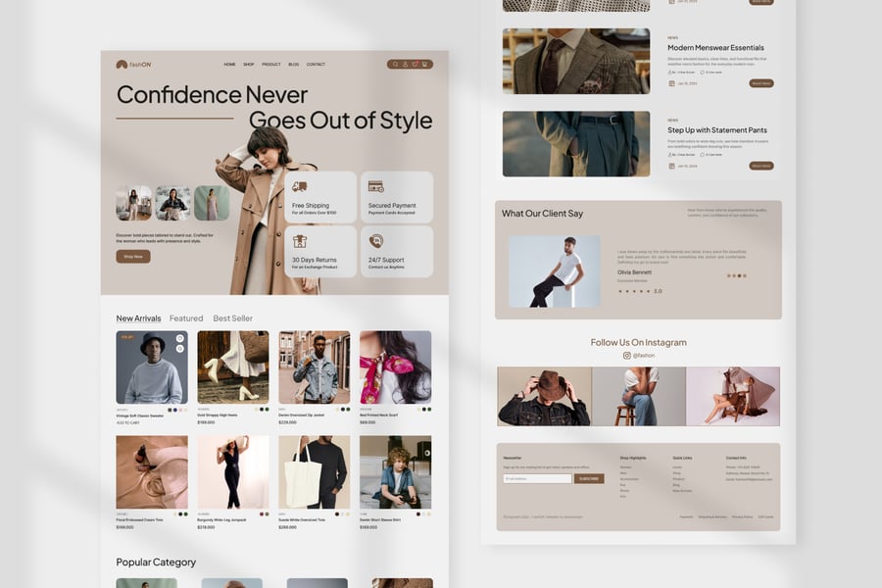Open the user account icon
The height and width of the screenshot is (588, 882).
click(x=406, y=65)
